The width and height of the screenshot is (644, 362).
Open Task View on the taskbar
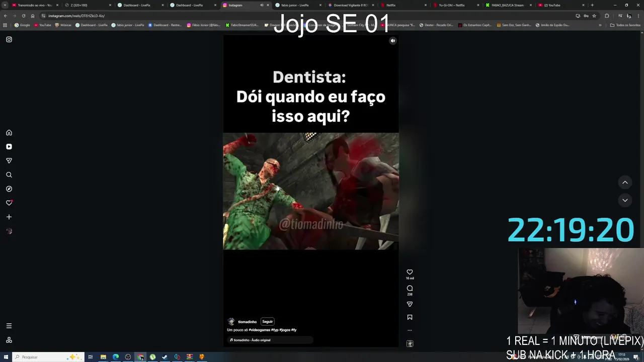pos(91,357)
